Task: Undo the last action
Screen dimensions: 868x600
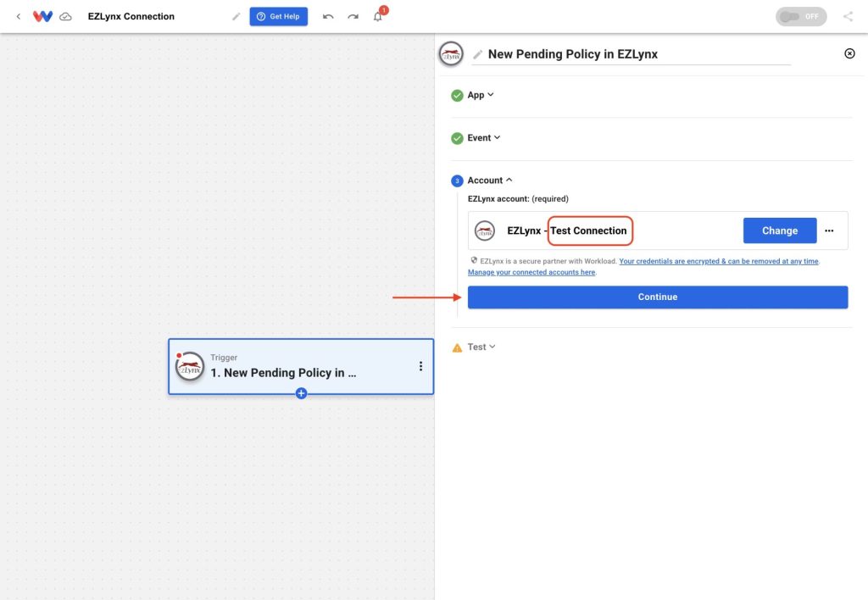Action: tap(328, 17)
